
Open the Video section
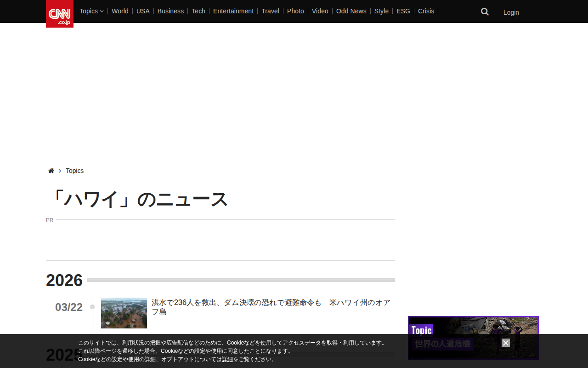click(320, 11)
